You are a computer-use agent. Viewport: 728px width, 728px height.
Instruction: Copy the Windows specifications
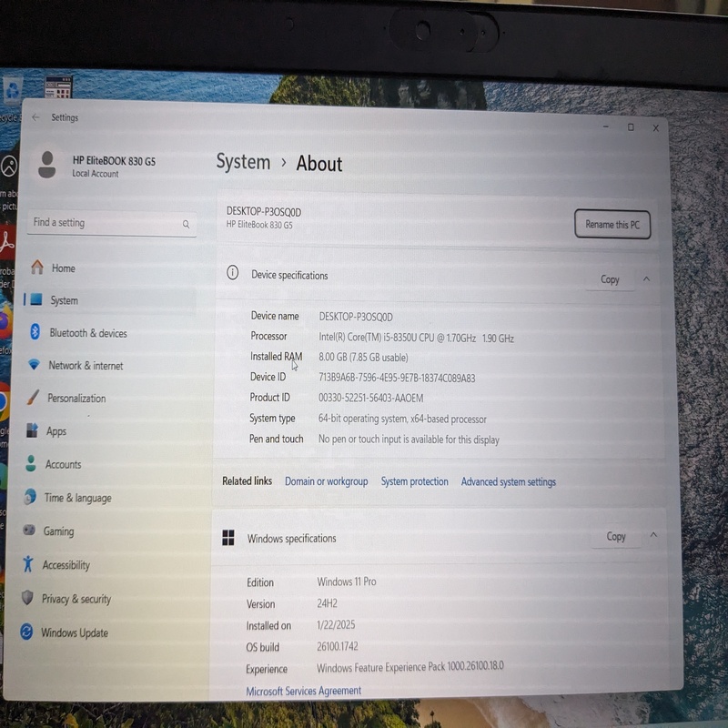click(x=616, y=537)
